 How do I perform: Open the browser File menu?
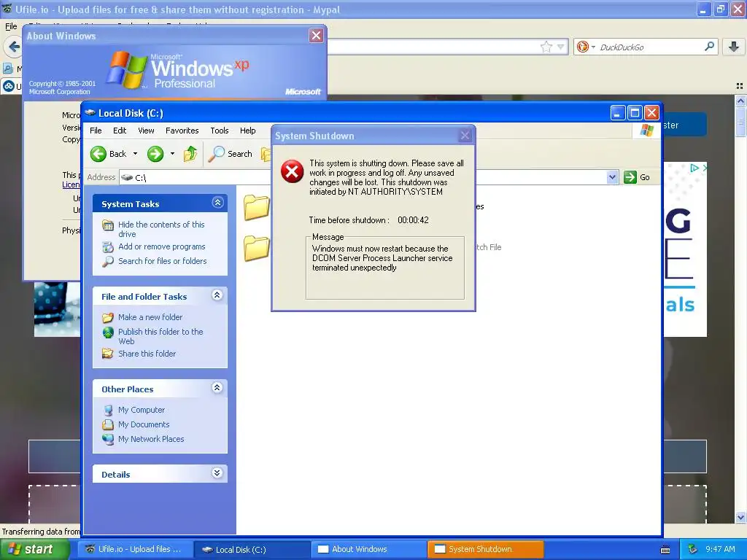11,26
